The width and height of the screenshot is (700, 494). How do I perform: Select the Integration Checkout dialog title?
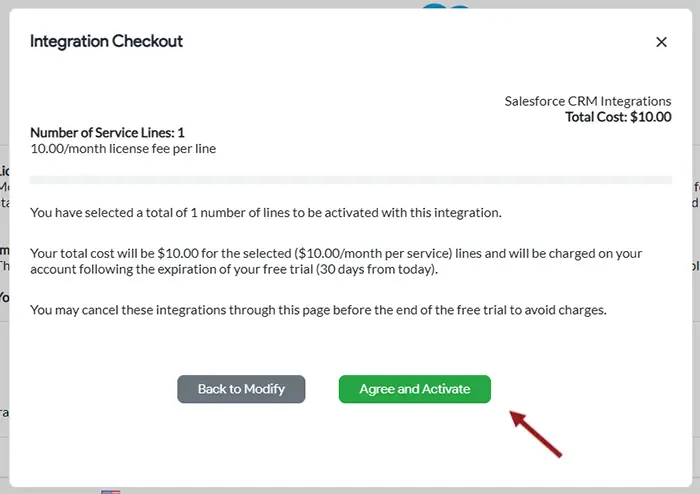point(106,41)
